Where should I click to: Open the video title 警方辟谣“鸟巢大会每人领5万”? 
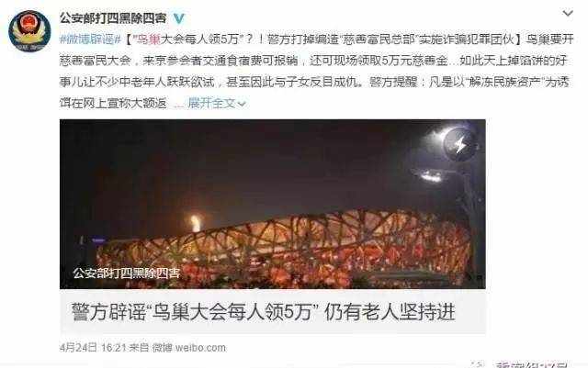[195, 312]
